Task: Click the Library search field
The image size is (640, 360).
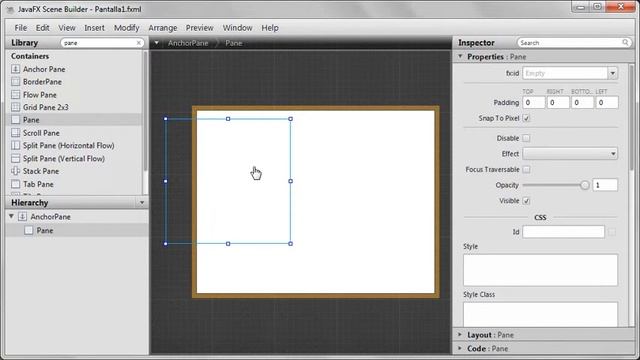Action: [x=102, y=43]
